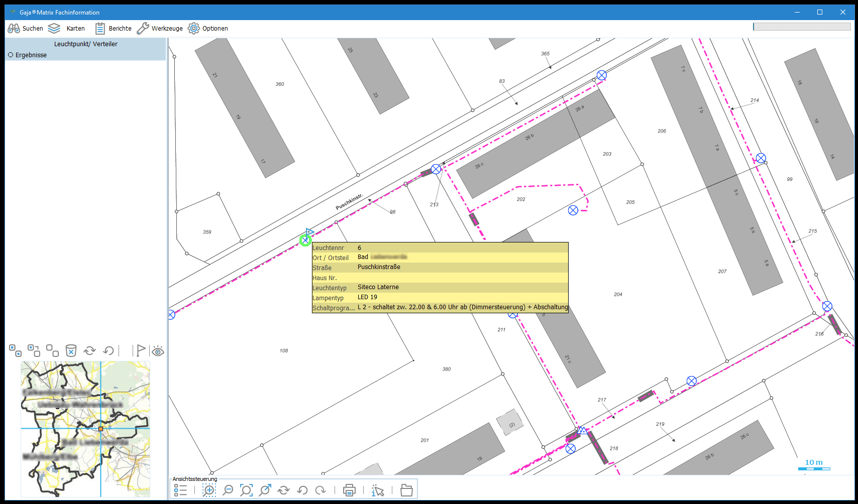
Task: Click the highlighted street light on Puschkinstr.
Action: point(305,240)
